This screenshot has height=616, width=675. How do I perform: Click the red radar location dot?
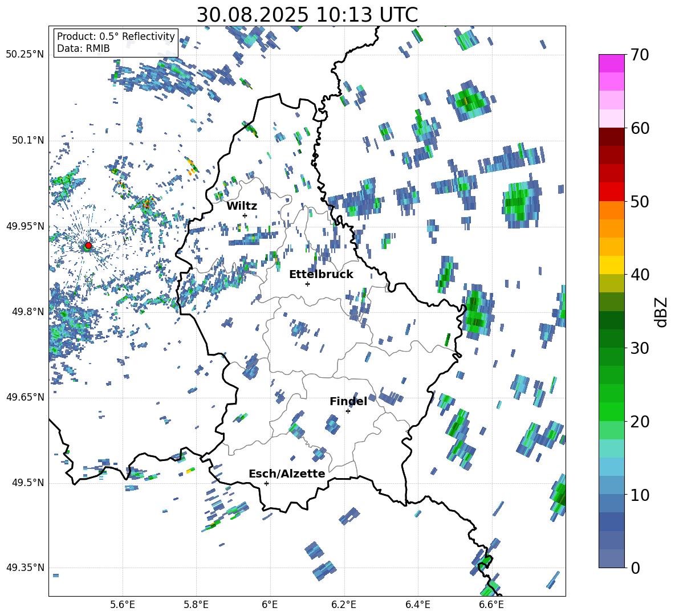88,245
